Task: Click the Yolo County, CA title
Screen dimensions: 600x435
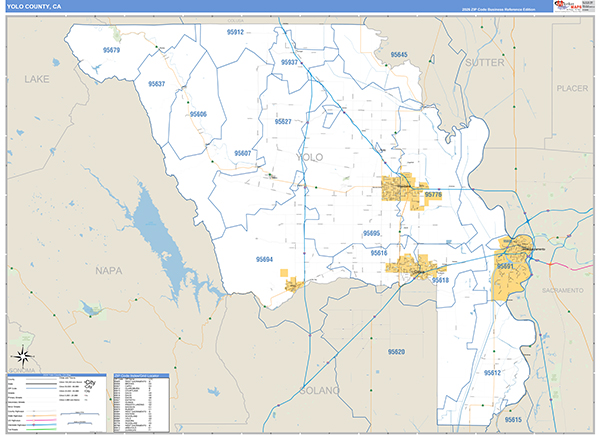Action: coord(33,6)
